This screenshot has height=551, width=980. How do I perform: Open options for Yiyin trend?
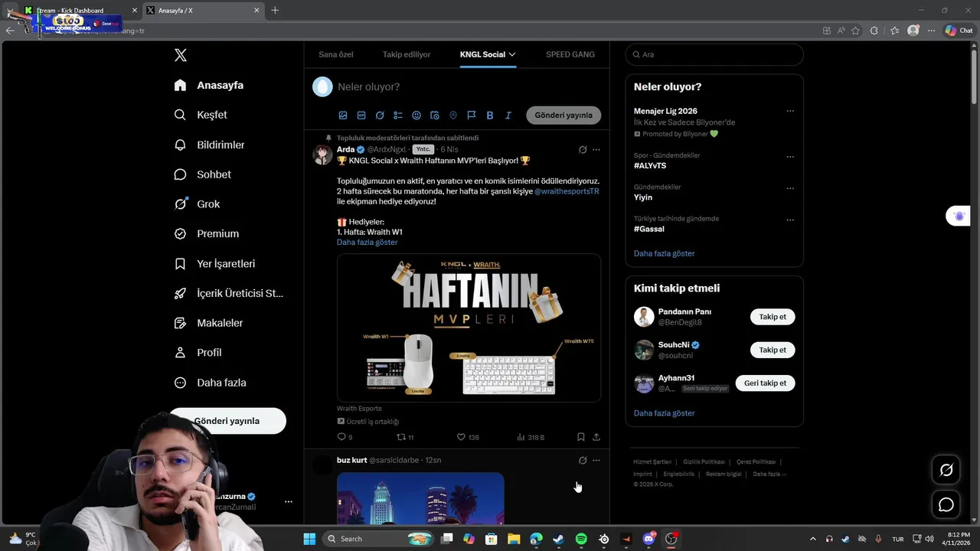[790, 188]
